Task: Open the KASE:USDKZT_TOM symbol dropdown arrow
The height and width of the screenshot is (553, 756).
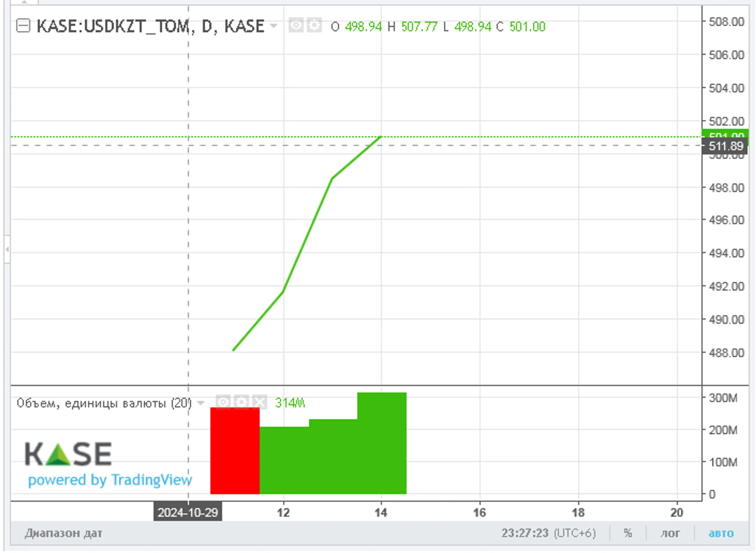Action: click(x=274, y=26)
